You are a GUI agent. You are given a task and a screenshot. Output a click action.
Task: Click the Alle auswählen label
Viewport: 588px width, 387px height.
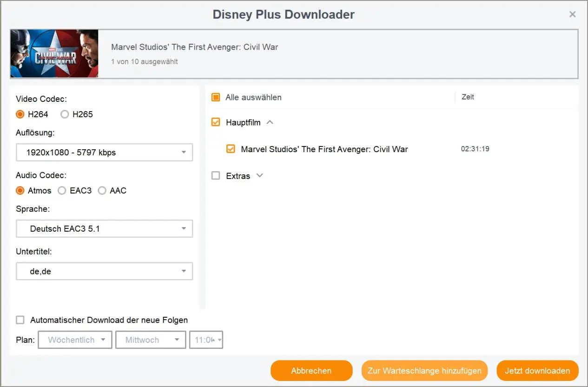tap(253, 97)
